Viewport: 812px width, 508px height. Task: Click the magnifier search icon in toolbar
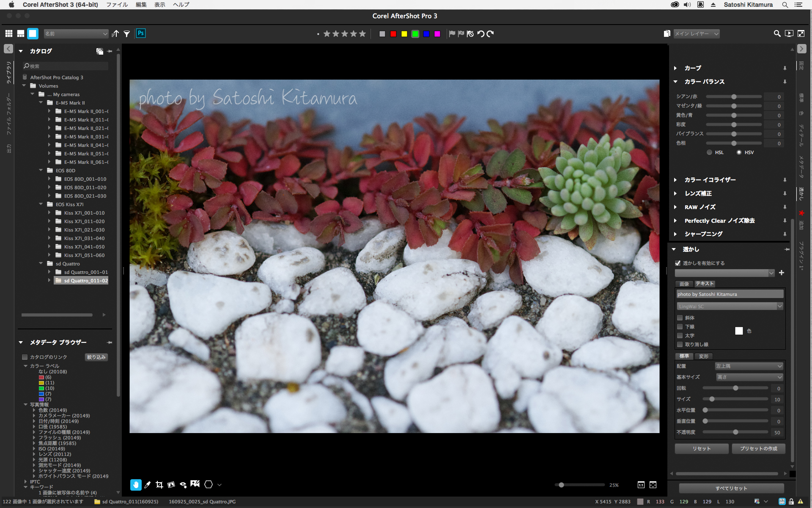click(777, 34)
